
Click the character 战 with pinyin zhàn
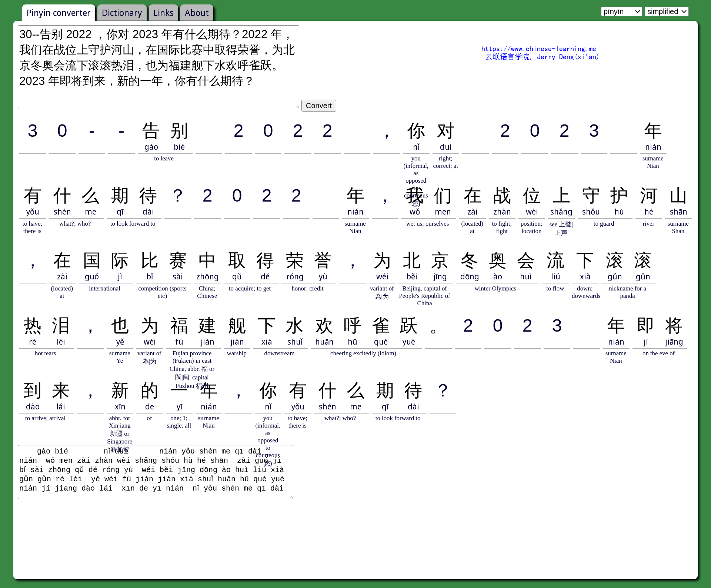(x=502, y=196)
